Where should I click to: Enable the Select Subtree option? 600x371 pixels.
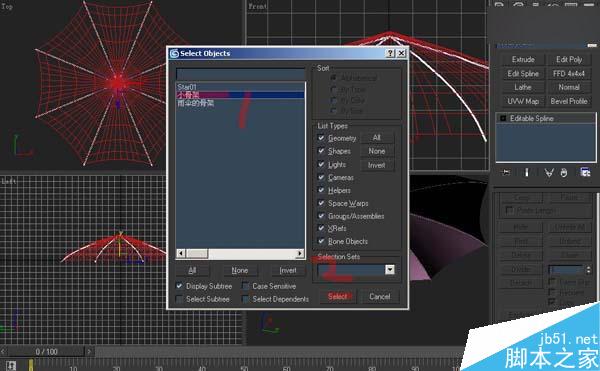[x=179, y=299]
